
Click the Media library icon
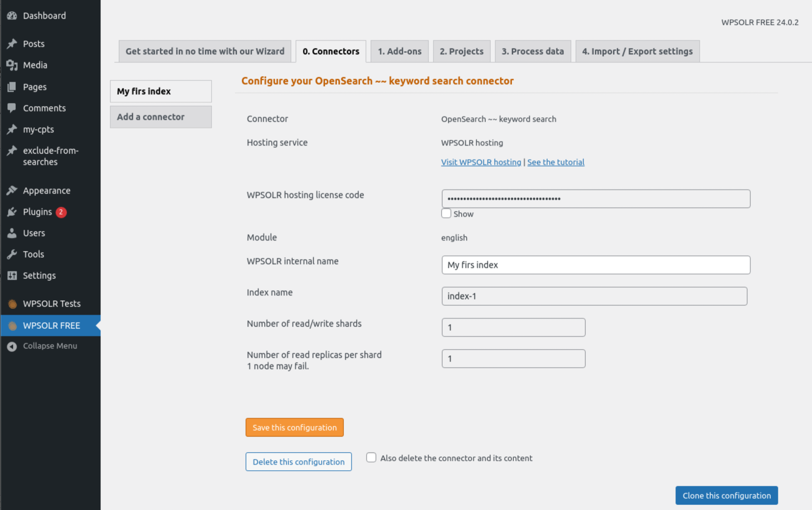pos(12,65)
